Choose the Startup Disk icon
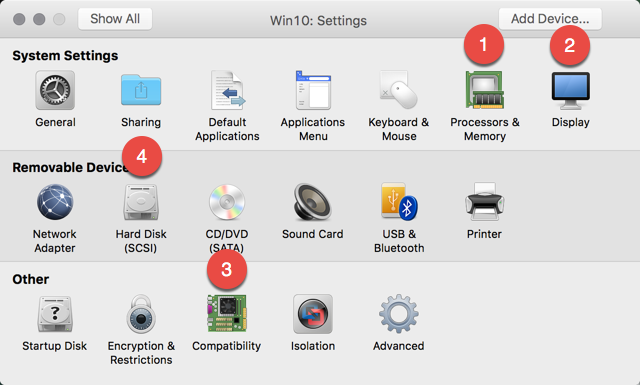Viewport: 640px width, 385px height. pos(55,314)
